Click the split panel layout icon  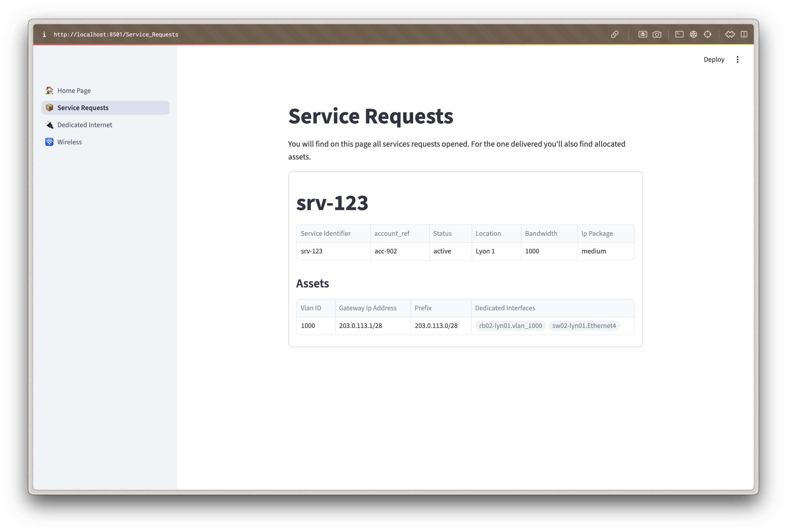pyautogui.click(x=744, y=34)
